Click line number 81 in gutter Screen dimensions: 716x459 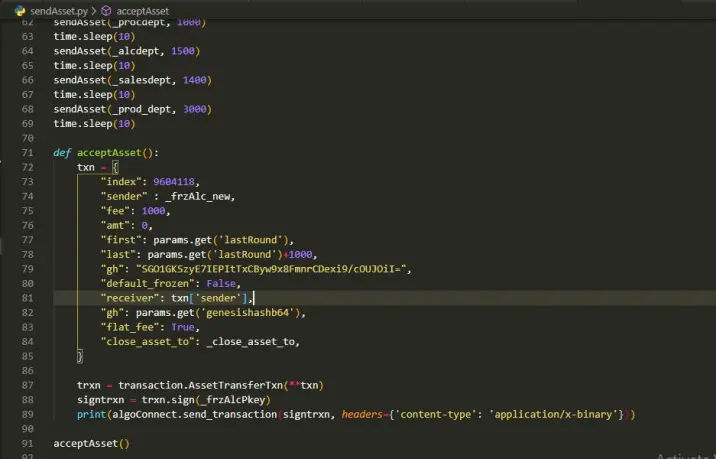27,298
